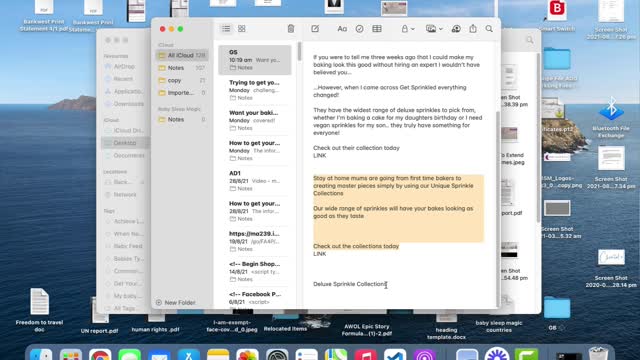Open the Notes folder under iCloud
640x360 pixels.
[x=182, y=68]
